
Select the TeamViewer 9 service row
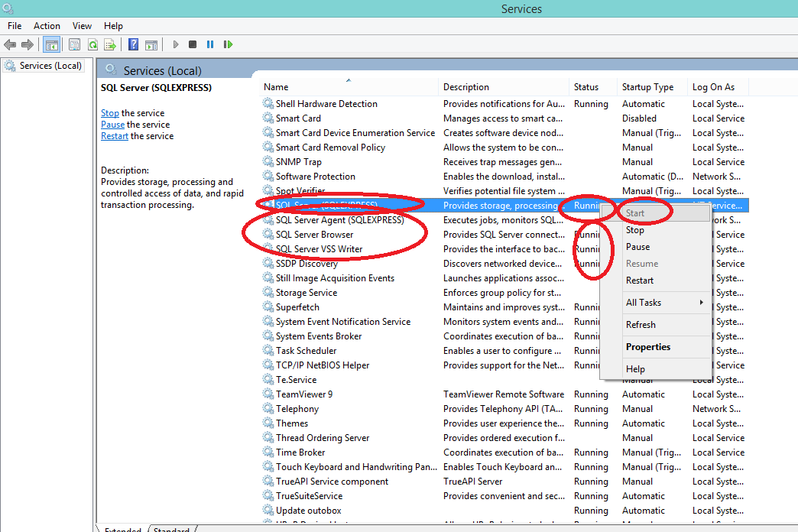click(504, 394)
